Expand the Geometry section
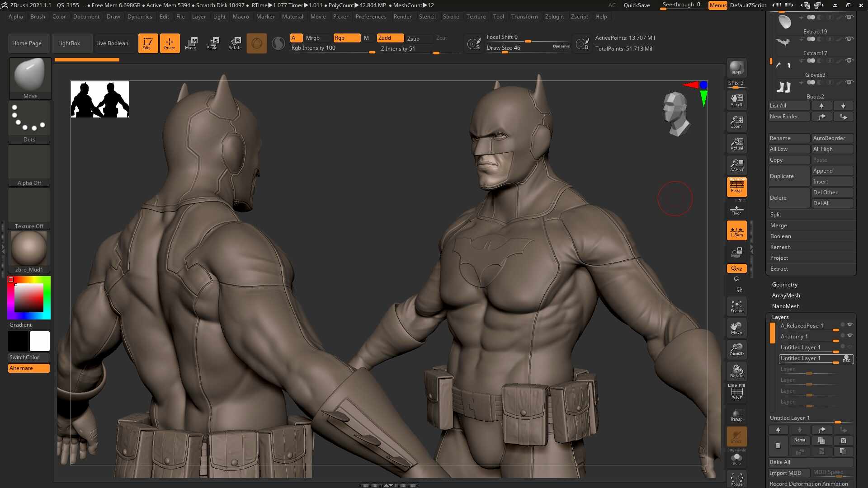This screenshot has height=488, width=868. 785,285
